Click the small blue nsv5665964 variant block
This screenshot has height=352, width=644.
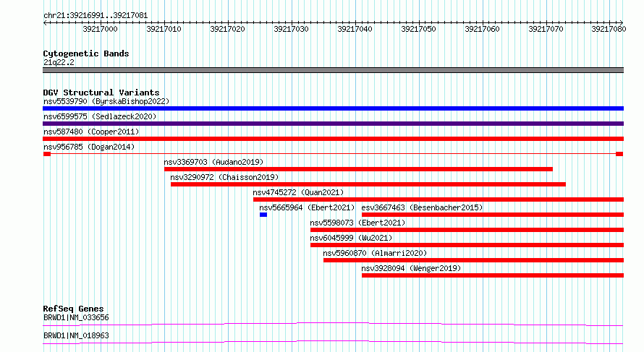[263, 215]
